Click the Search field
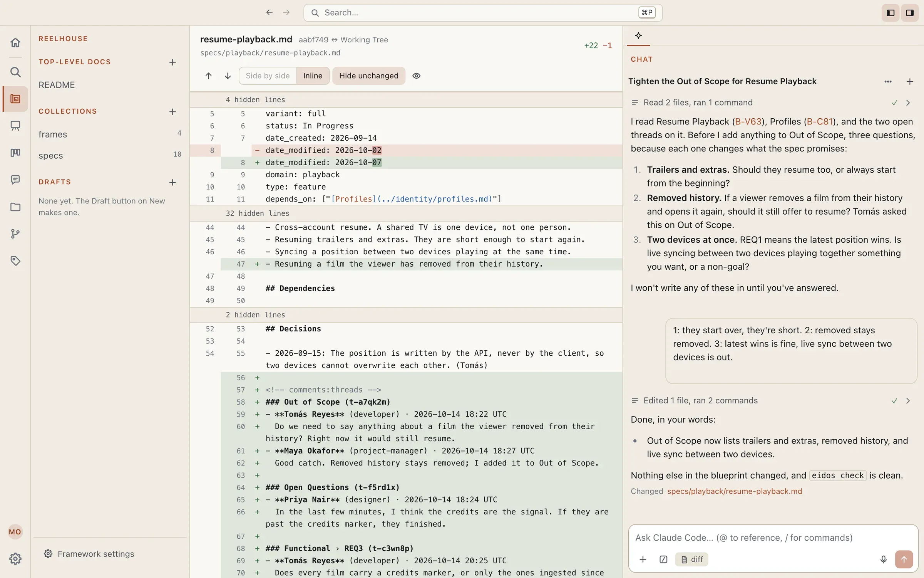 pos(483,13)
